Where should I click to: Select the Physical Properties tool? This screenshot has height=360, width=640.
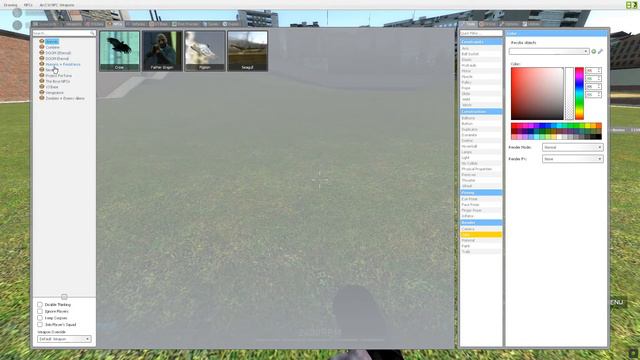[x=481, y=169]
